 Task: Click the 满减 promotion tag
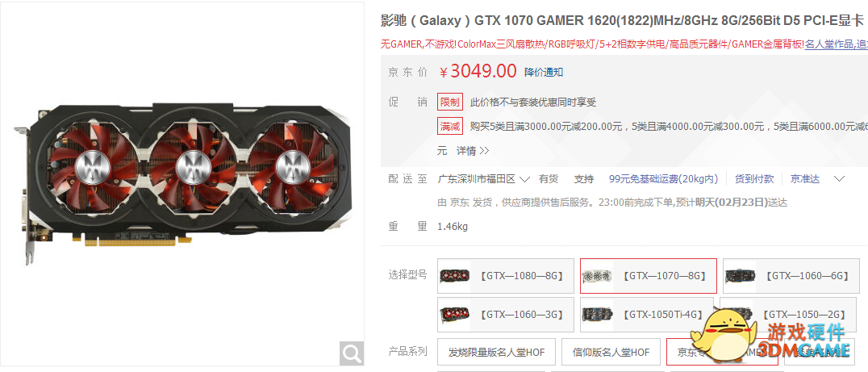click(449, 126)
